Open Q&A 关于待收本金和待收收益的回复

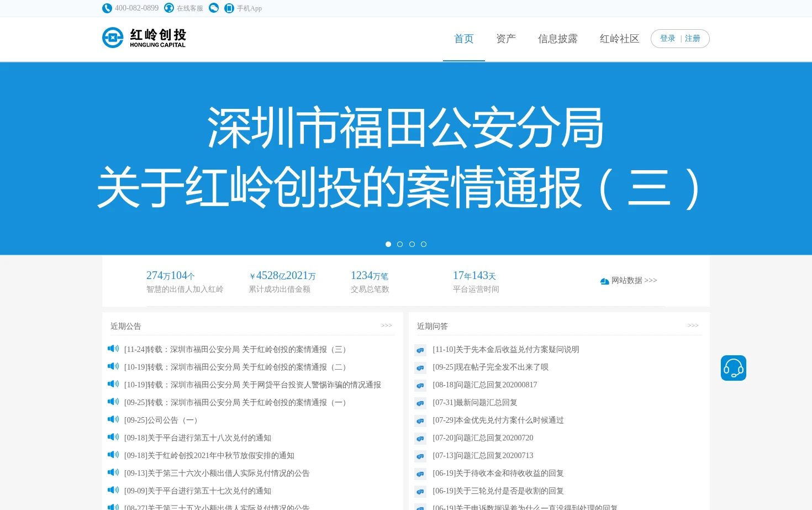click(498, 473)
